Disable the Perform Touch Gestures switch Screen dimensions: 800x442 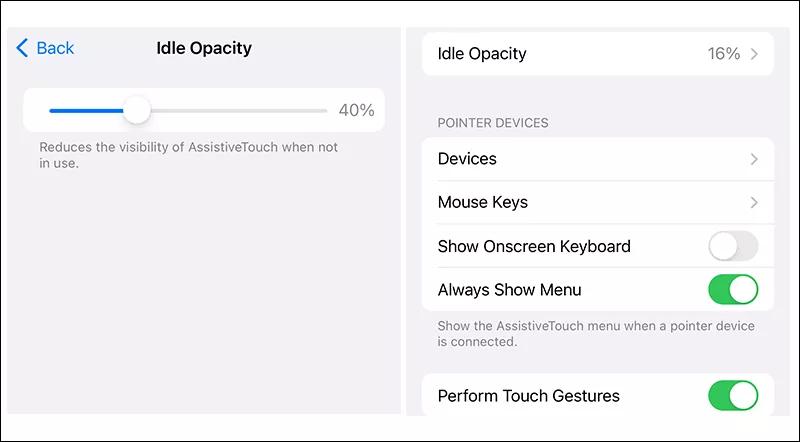coord(733,396)
